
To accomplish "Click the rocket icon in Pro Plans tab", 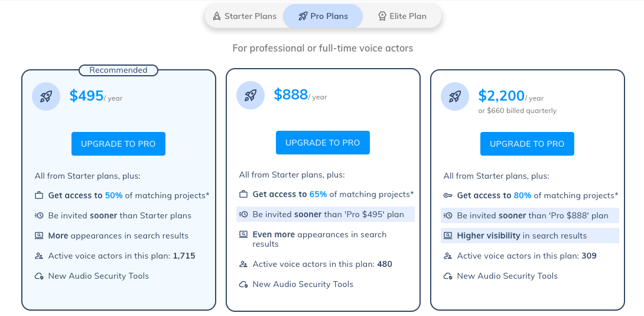I will pyautogui.click(x=303, y=16).
